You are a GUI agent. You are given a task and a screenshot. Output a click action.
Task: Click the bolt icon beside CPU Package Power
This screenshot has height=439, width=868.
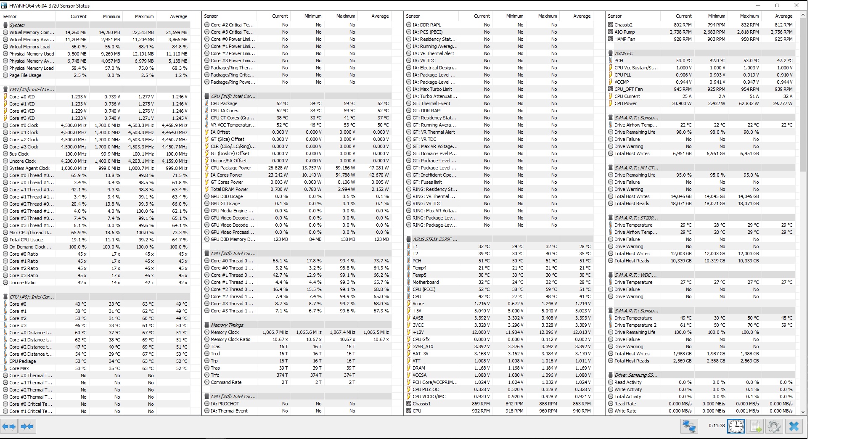(207, 168)
